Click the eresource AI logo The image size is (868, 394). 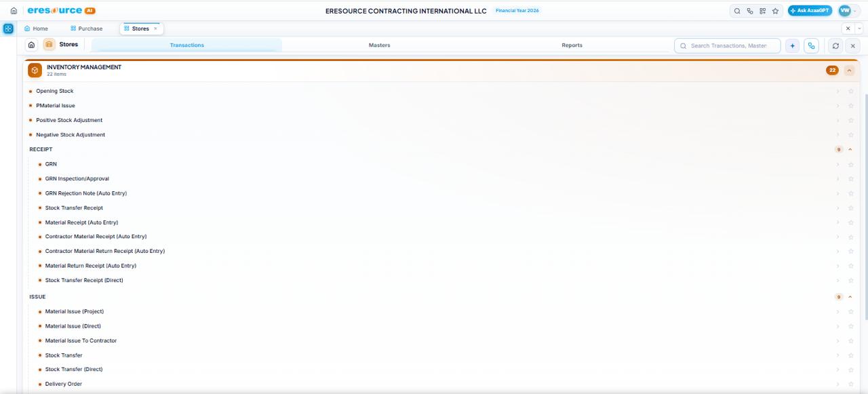point(62,10)
